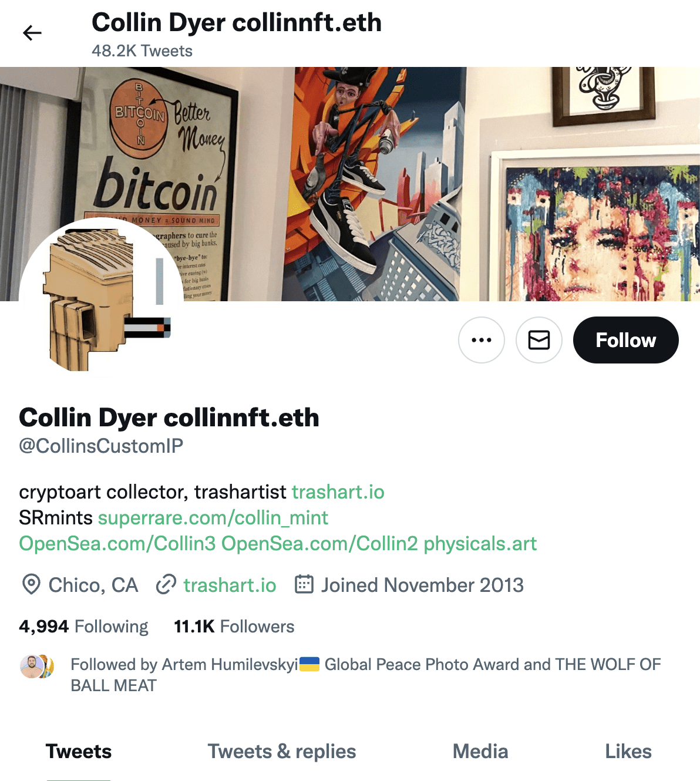
Task: Switch to the Media tab
Action: point(480,752)
